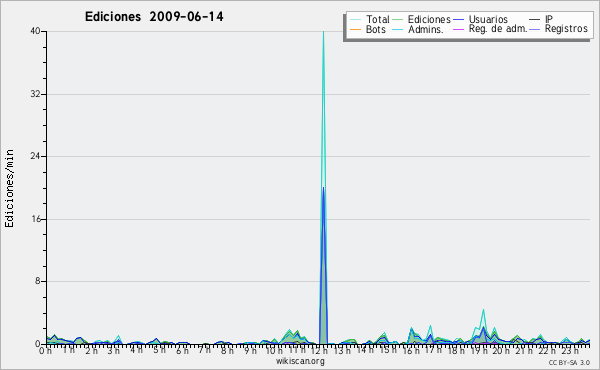Click the 12 h mark on the time axis
Screen dimensions: 600x370
point(319,350)
